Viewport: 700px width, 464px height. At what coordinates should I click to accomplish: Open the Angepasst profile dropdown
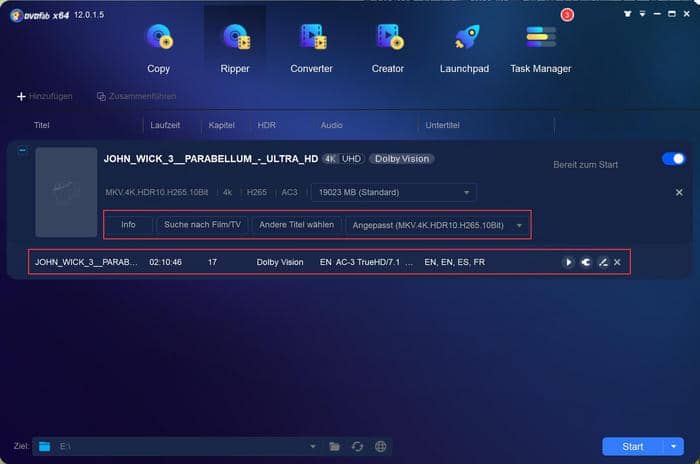point(436,225)
